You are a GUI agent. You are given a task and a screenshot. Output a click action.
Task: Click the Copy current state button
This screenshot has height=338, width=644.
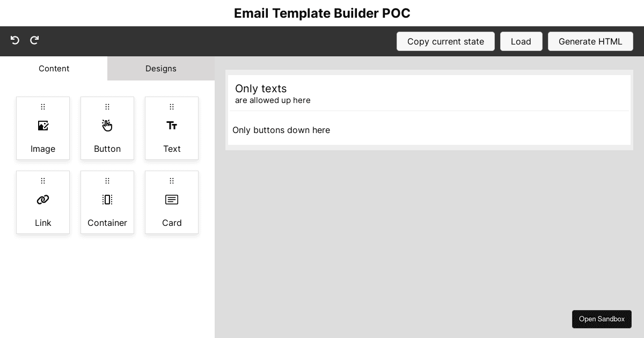point(445,41)
